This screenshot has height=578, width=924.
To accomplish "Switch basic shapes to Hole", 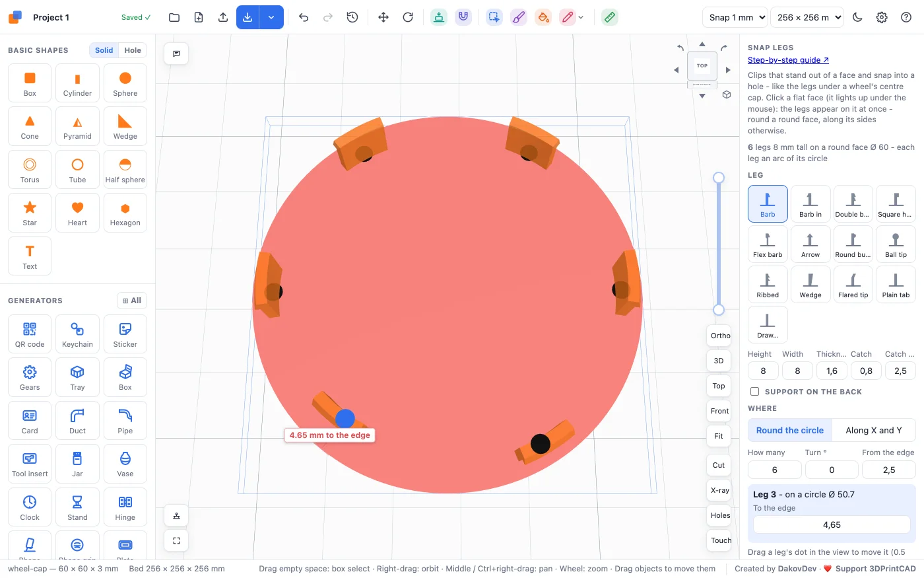I will click(133, 50).
